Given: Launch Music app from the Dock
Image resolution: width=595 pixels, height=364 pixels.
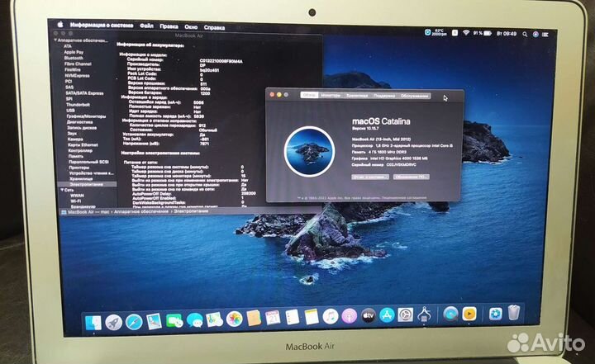Looking at the screenshot, I should tap(330, 316).
